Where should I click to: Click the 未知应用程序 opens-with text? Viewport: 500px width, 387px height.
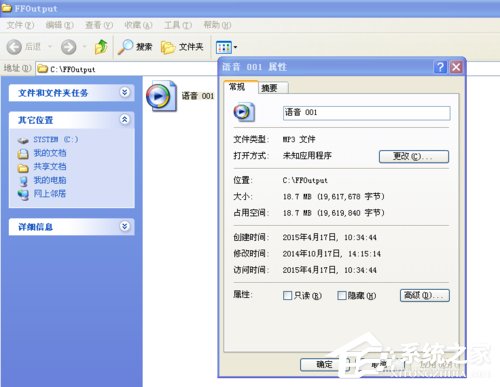tap(307, 156)
